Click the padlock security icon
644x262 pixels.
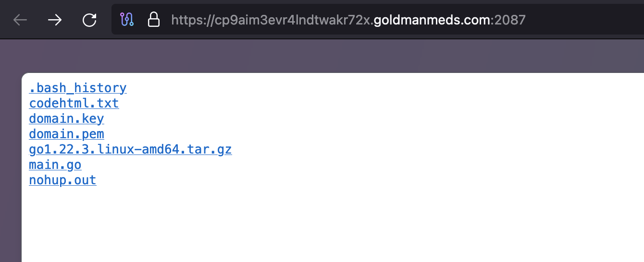tap(153, 20)
